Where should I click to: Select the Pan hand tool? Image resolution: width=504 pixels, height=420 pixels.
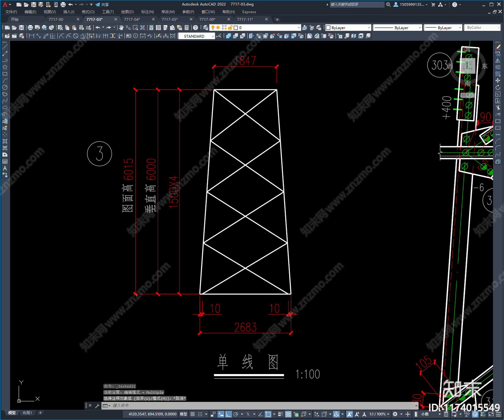point(121,28)
